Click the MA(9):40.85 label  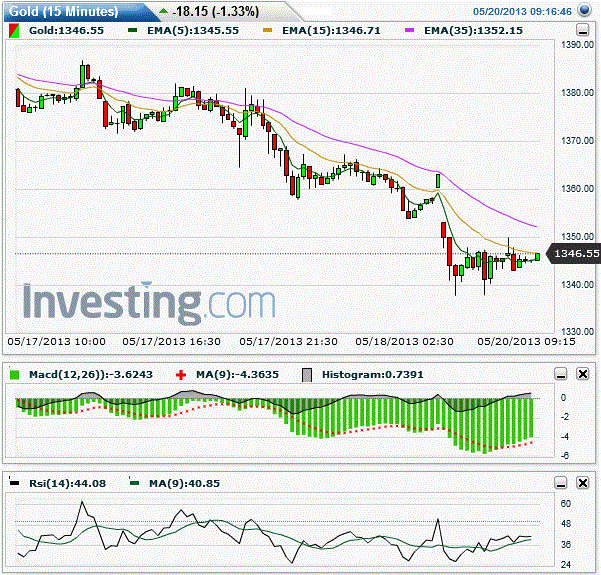(x=184, y=483)
